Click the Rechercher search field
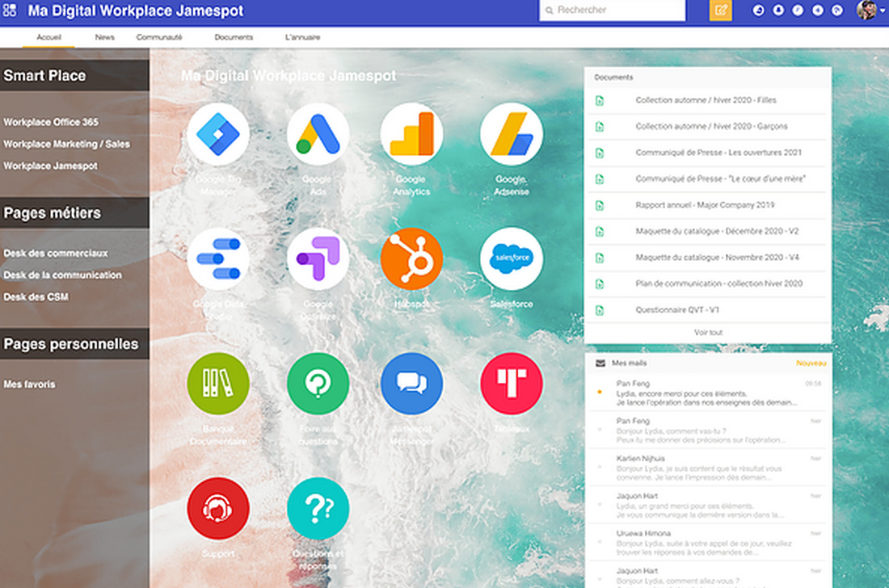 click(613, 10)
